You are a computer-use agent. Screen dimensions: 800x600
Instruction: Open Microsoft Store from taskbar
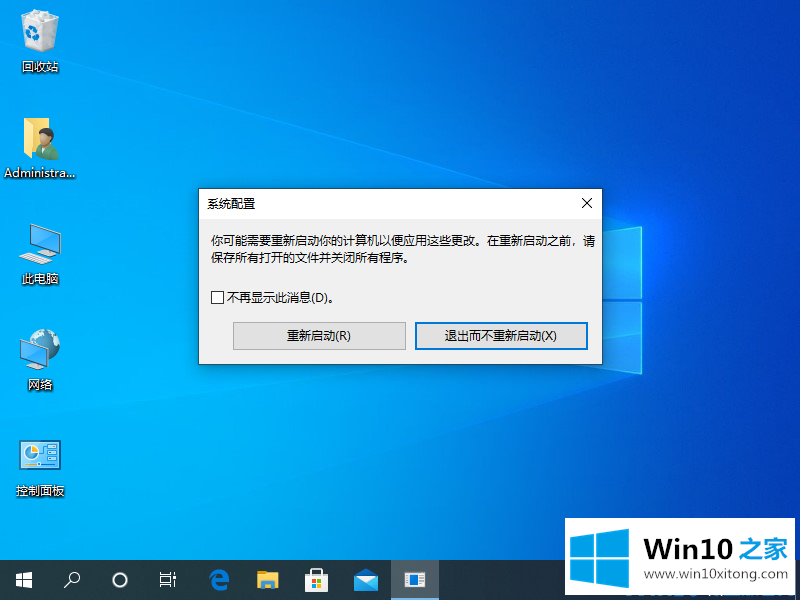click(316, 580)
